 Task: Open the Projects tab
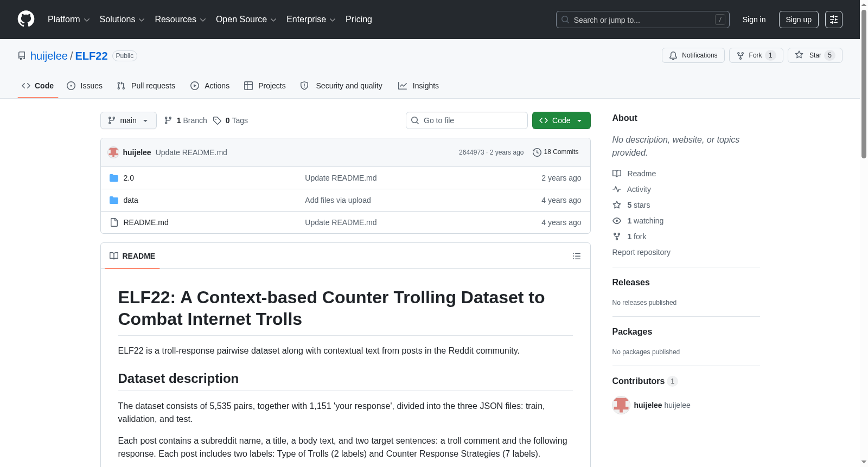[265, 86]
